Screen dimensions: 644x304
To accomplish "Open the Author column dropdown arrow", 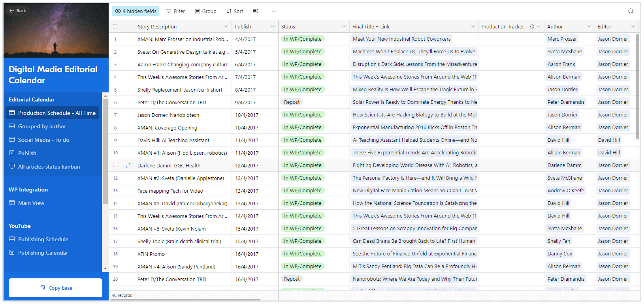I will (589, 26).
